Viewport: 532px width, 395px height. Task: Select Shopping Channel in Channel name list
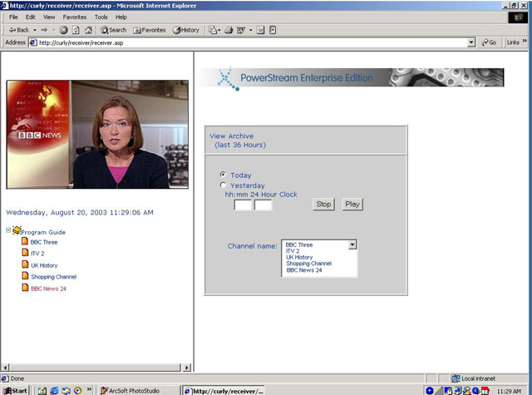(308, 264)
